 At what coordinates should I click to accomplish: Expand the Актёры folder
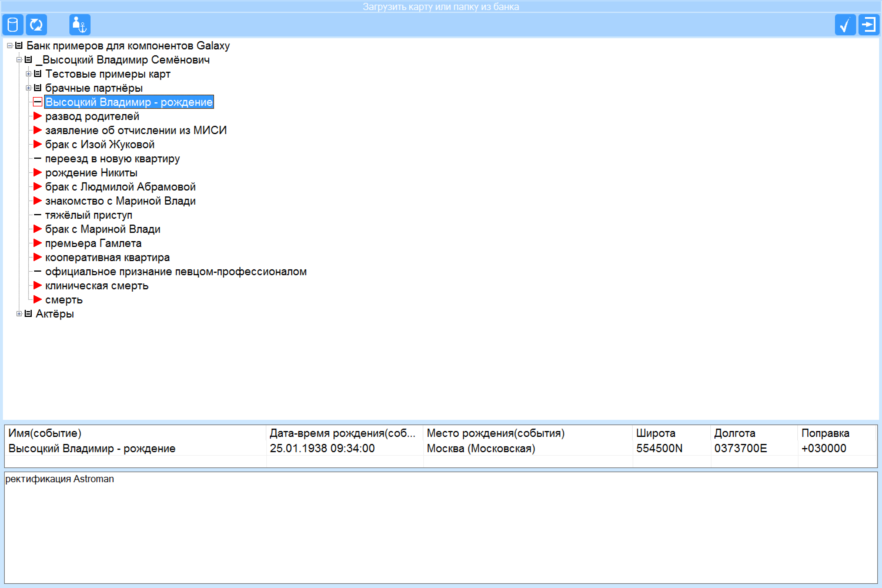click(19, 313)
